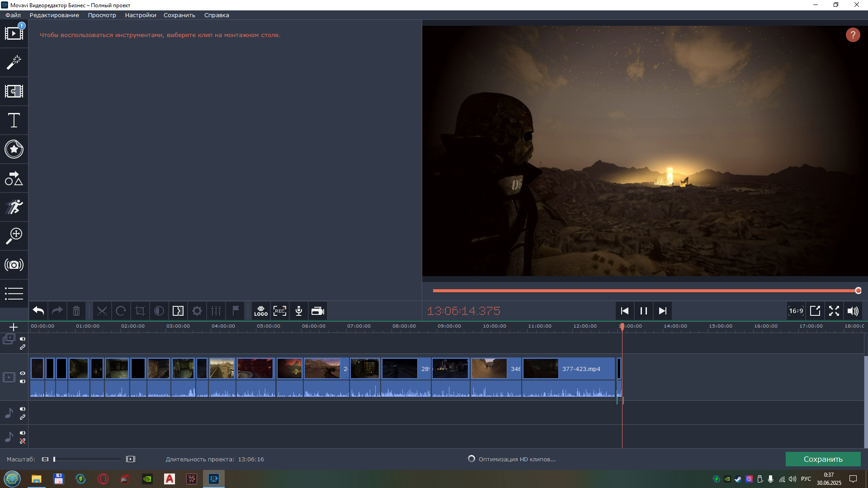Open clip properties gear icon
Viewport: 868px width, 488px height.
tap(197, 311)
